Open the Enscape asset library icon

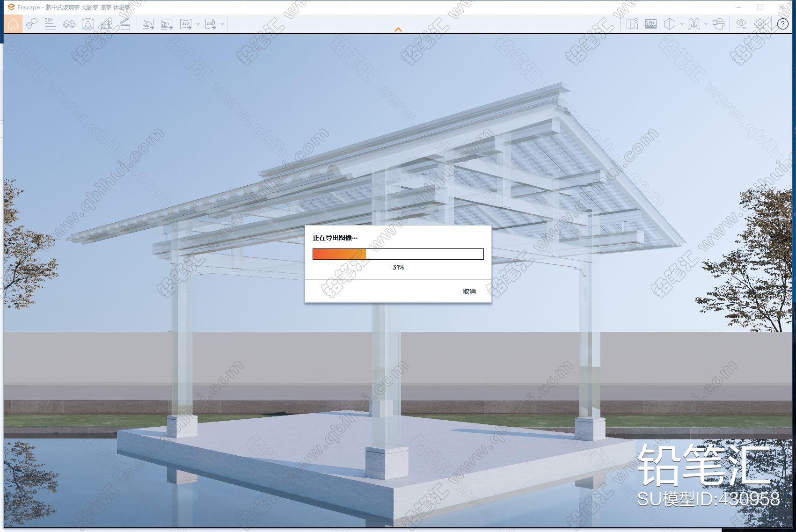click(x=88, y=24)
